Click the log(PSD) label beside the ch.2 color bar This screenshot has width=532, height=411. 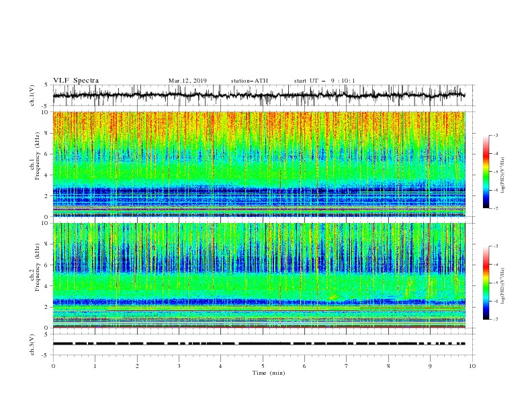(503, 285)
